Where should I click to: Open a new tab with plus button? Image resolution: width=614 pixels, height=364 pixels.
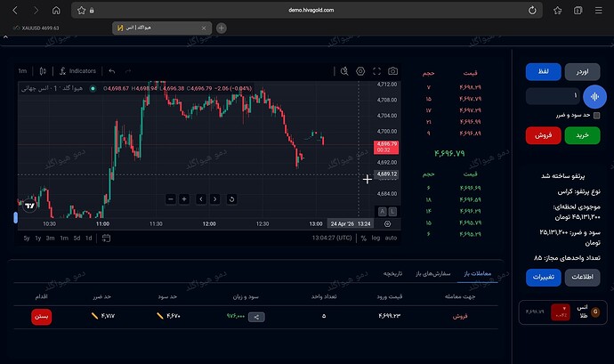222,28
